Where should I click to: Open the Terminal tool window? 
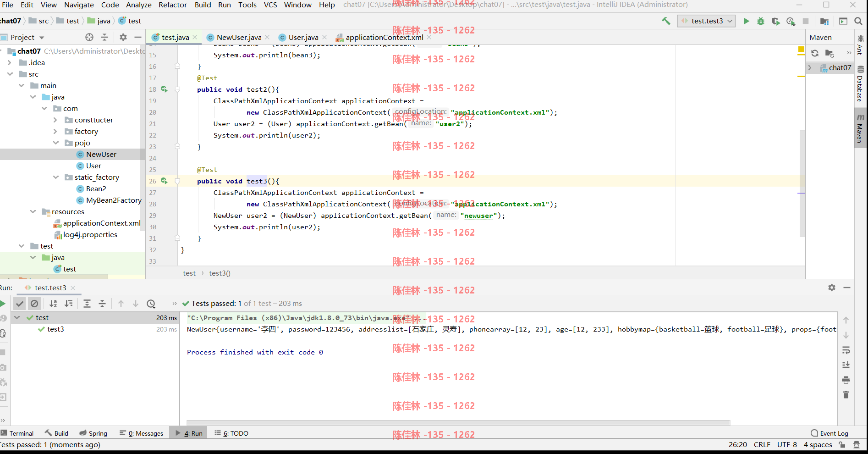(x=17, y=433)
